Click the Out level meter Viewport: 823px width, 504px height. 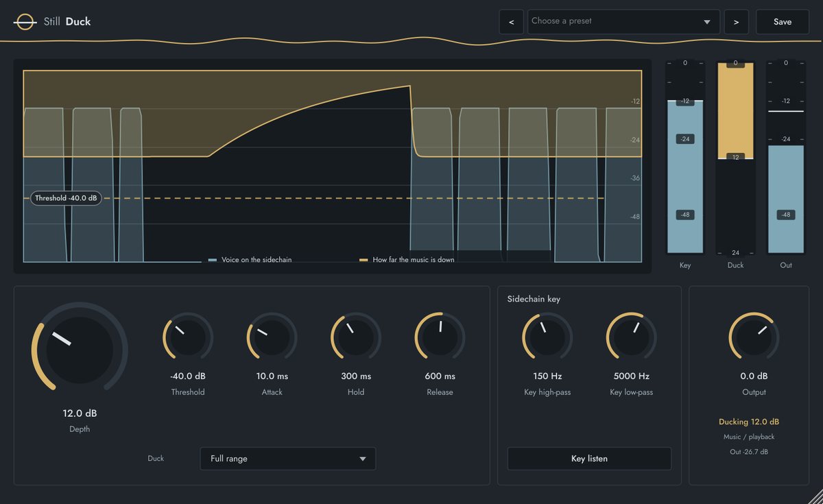pos(786,158)
